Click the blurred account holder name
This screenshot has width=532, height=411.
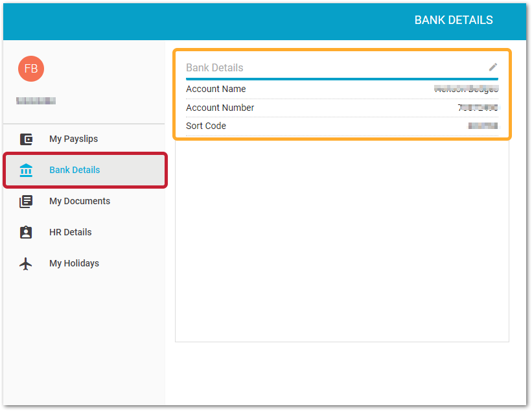(466, 89)
